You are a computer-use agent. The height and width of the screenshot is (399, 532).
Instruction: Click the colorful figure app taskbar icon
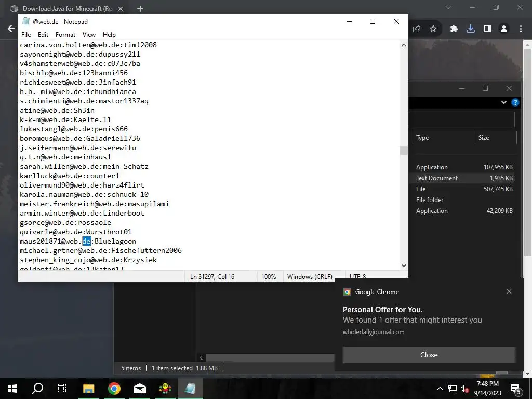(165, 389)
